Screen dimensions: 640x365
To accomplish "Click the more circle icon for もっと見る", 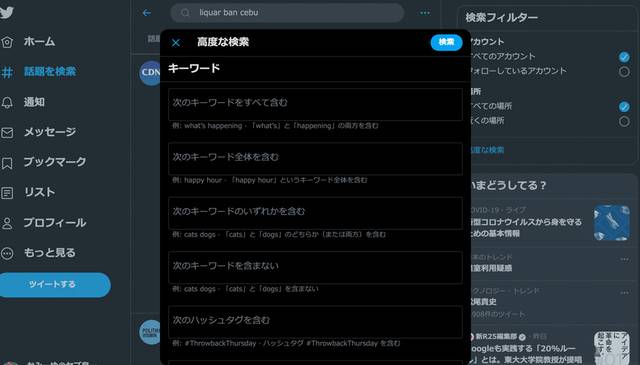I will 7,253.
